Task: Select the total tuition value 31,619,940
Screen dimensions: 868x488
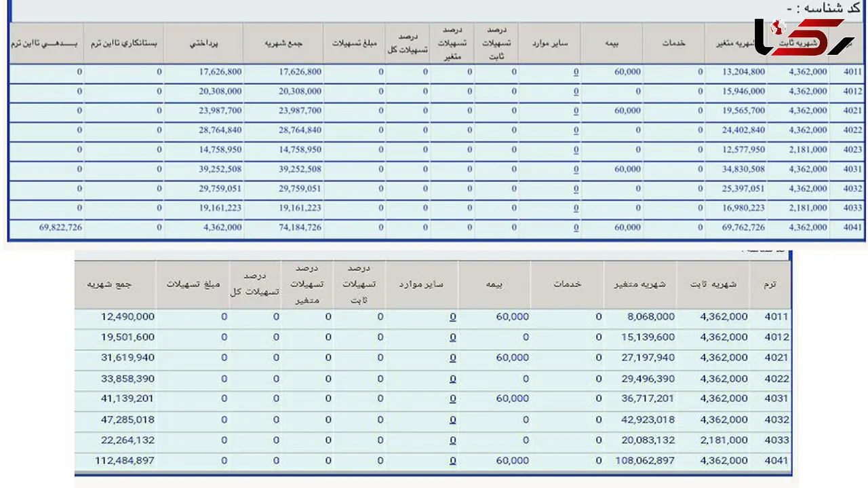Action: pyautogui.click(x=128, y=358)
